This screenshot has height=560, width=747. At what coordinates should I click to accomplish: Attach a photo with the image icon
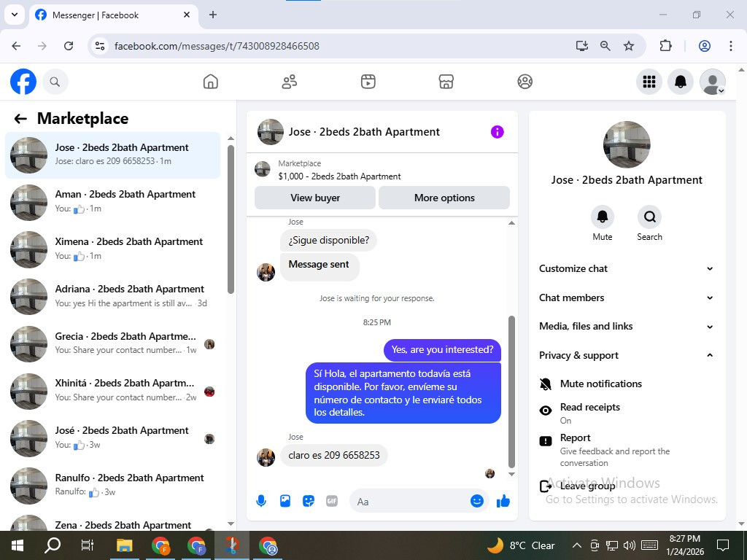click(x=285, y=501)
